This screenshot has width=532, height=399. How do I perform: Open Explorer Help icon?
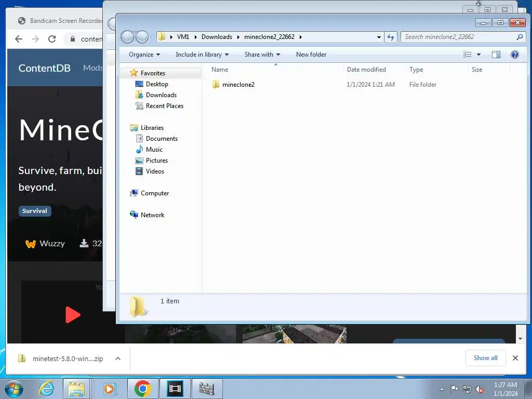click(515, 54)
